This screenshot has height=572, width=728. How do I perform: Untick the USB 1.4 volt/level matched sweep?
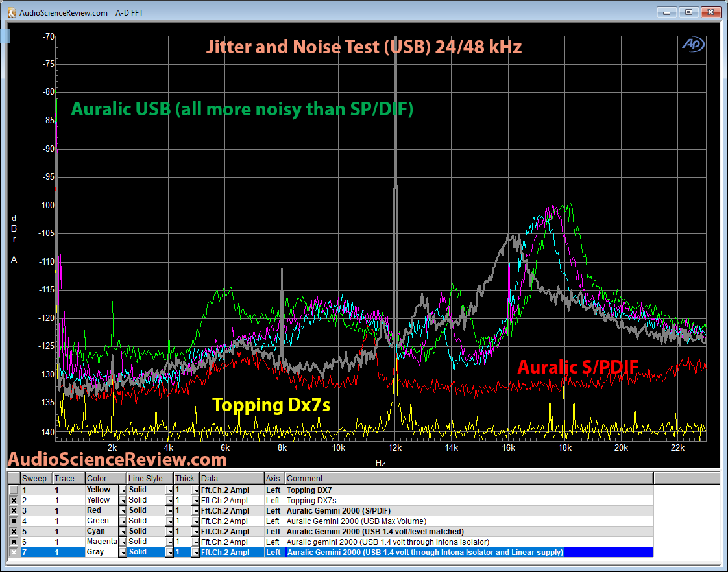14,532
